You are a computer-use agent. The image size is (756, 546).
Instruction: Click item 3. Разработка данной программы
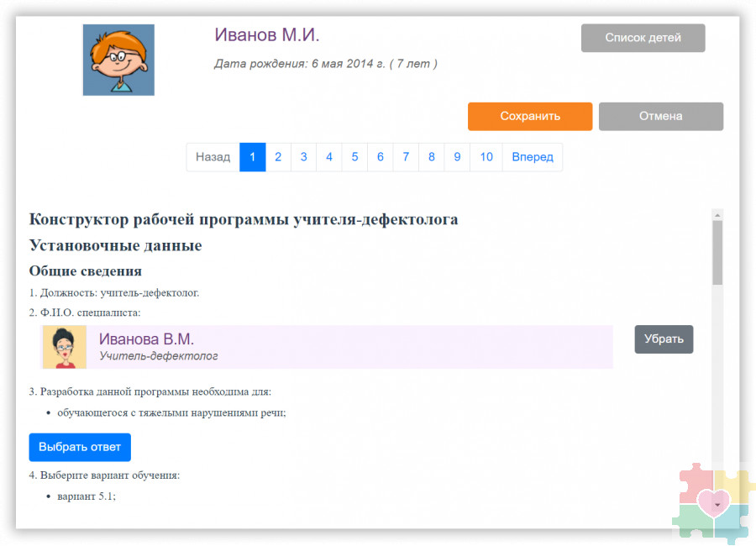[x=150, y=391]
